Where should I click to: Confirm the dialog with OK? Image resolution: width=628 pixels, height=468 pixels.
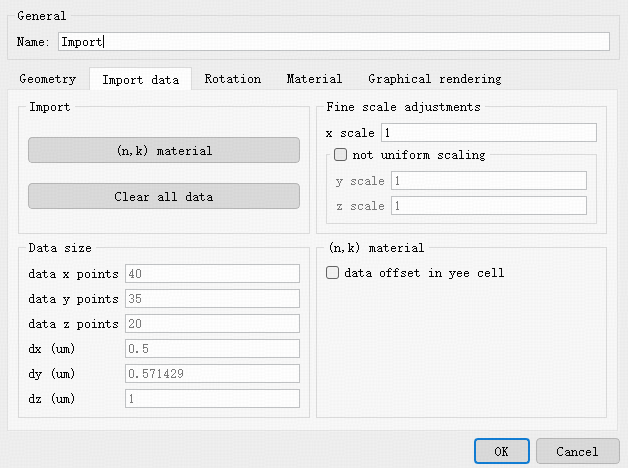pyautogui.click(x=501, y=452)
